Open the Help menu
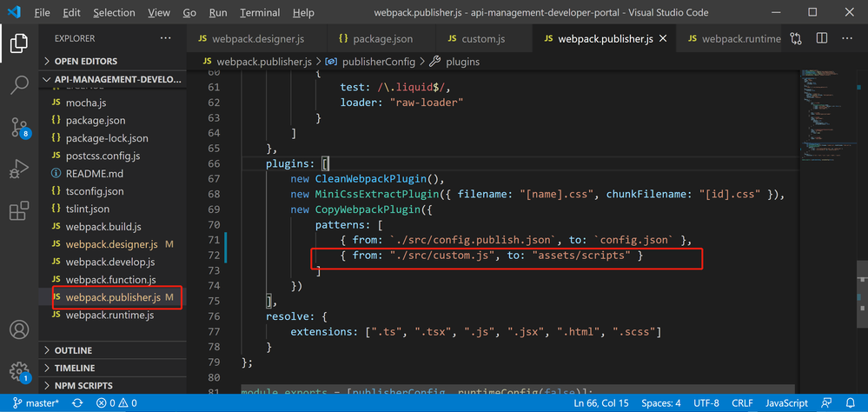The height and width of the screenshot is (412, 868). 303,12
